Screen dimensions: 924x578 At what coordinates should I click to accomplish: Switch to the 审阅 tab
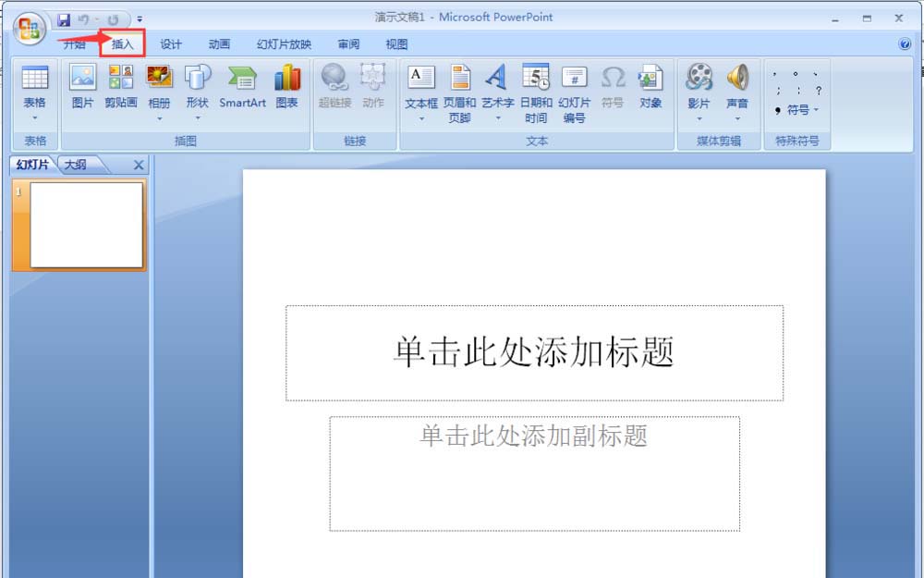(348, 44)
